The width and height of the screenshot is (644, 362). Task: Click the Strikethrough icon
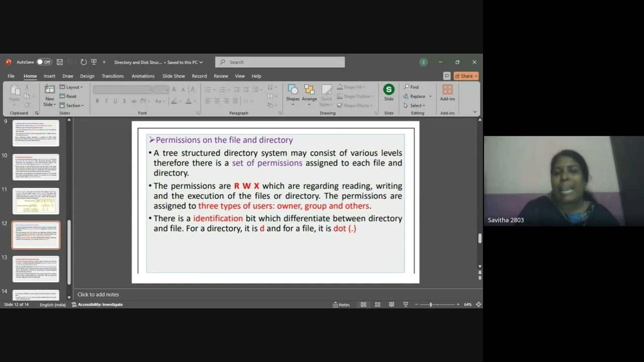[134, 101]
